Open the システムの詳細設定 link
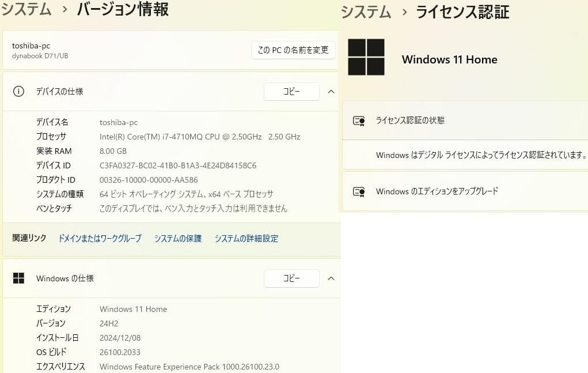Screen dimensions: 588x373 (246, 238)
